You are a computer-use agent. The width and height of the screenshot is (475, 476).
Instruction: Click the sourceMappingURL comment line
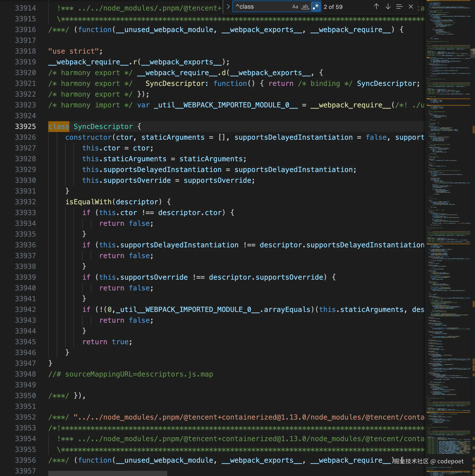click(131, 374)
